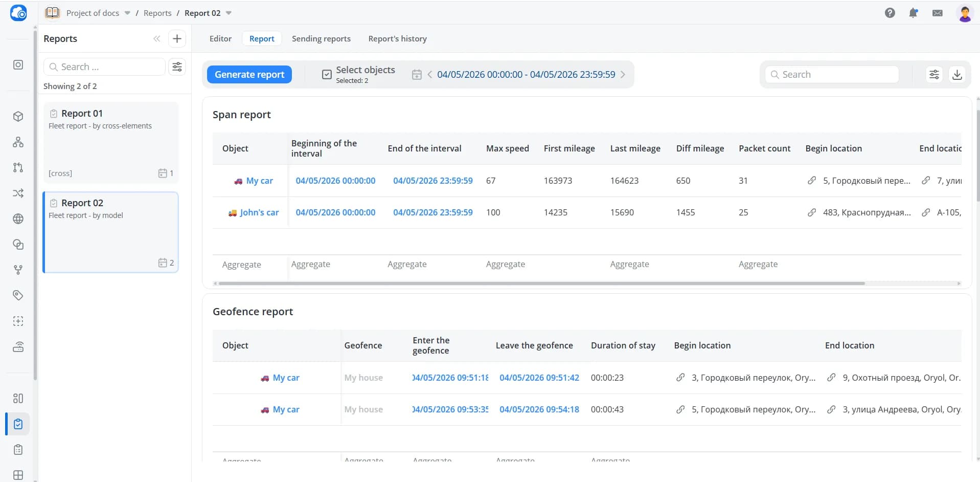This screenshot has width=980, height=482.
Task: Focus the reports list Search field
Action: click(x=105, y=67)
